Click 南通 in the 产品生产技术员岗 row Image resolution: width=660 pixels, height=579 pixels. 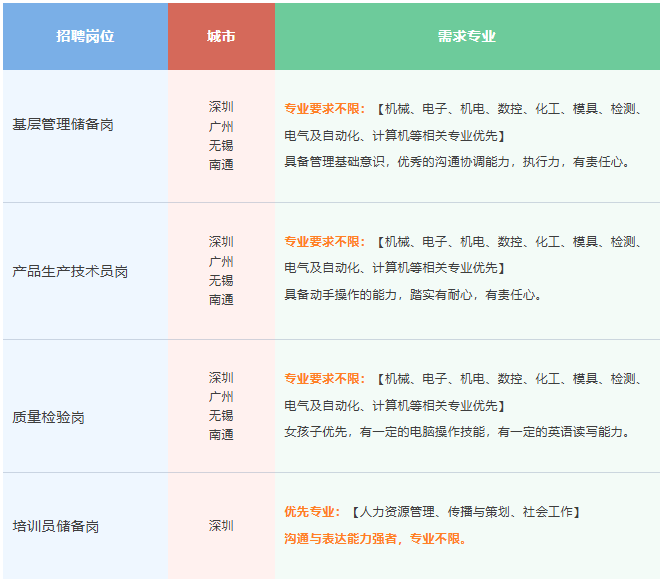coord(221,300)
